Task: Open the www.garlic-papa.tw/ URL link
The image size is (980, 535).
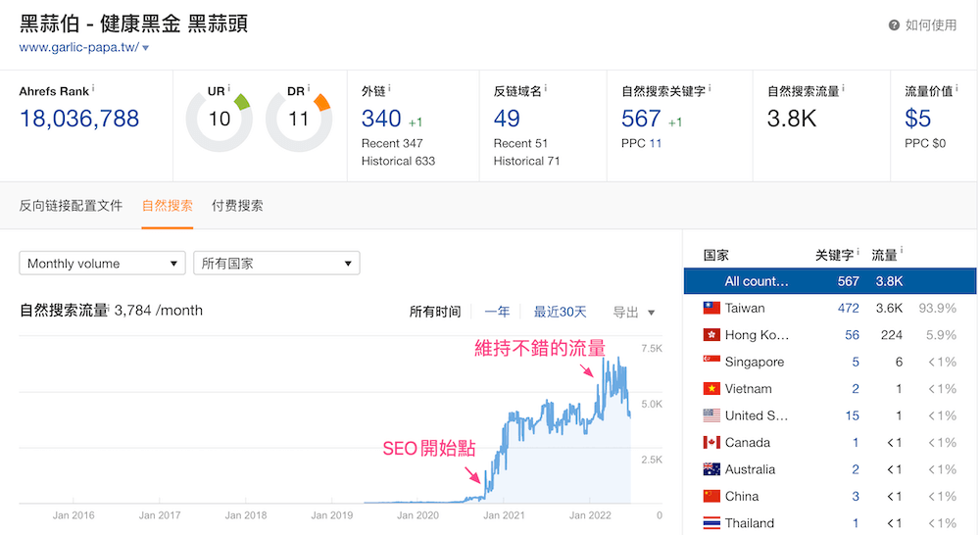Action: 78,47
